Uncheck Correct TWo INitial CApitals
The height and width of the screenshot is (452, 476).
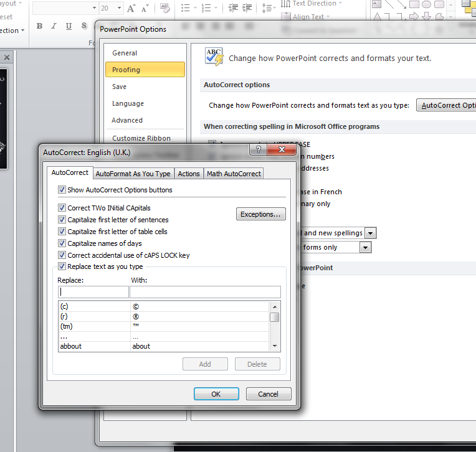pos(62,208)
